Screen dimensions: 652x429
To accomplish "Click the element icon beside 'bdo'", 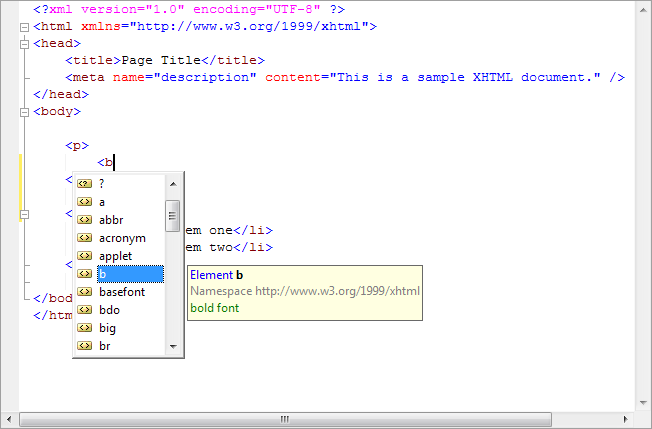I will [x=84, y=310].
